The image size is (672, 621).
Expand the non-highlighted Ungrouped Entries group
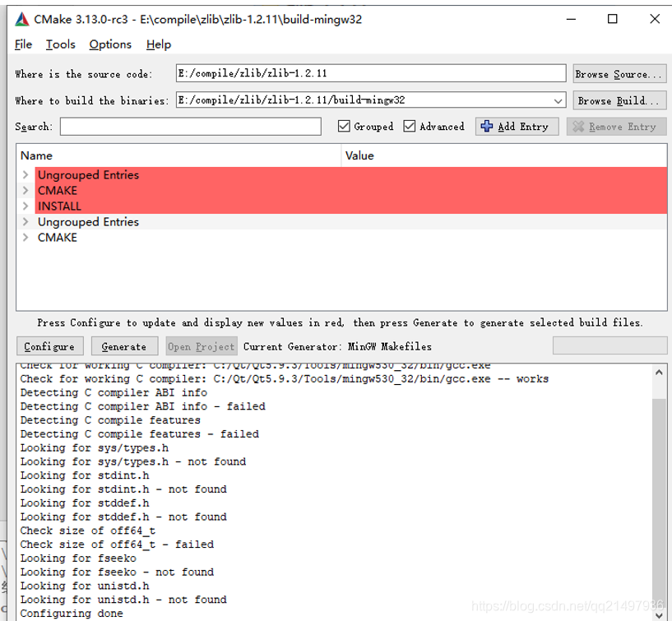[x=25, y=221]
